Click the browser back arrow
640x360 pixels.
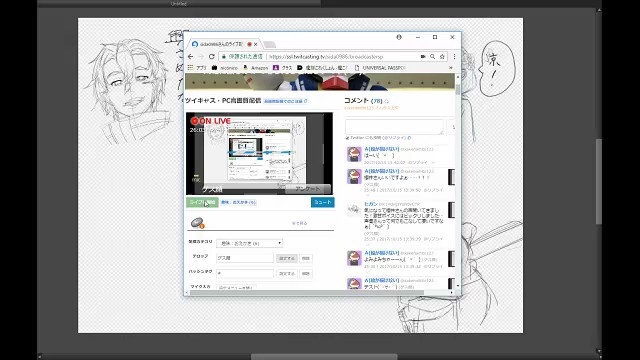coord(191,57)
